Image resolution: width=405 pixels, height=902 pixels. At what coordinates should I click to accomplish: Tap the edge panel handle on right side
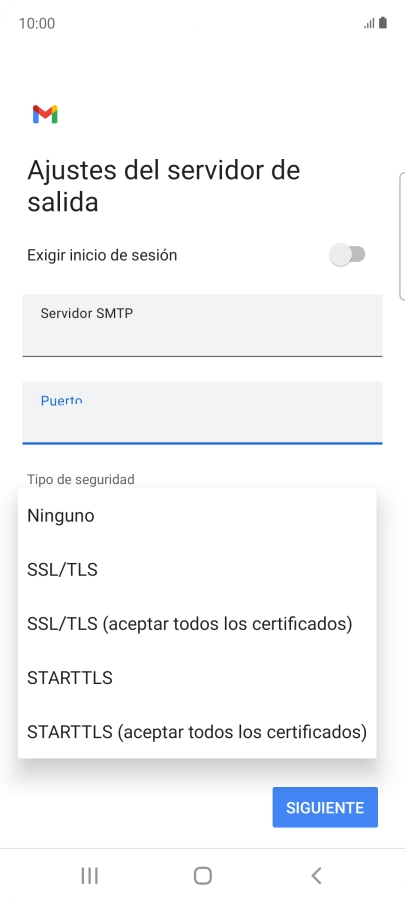pos(402,236)
